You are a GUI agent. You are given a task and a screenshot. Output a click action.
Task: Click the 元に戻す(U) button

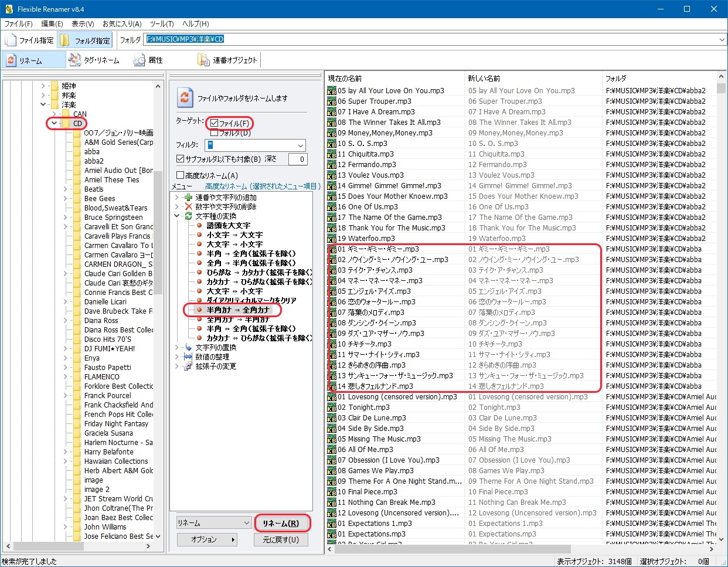point(281,539)
